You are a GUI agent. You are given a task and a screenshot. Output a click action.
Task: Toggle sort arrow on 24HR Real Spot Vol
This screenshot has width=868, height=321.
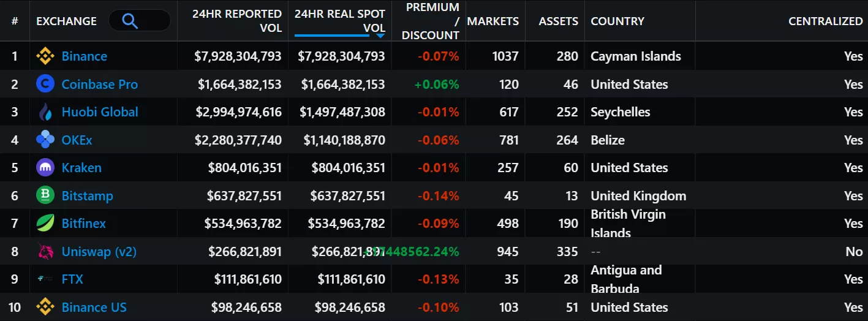tap(380, 36)
